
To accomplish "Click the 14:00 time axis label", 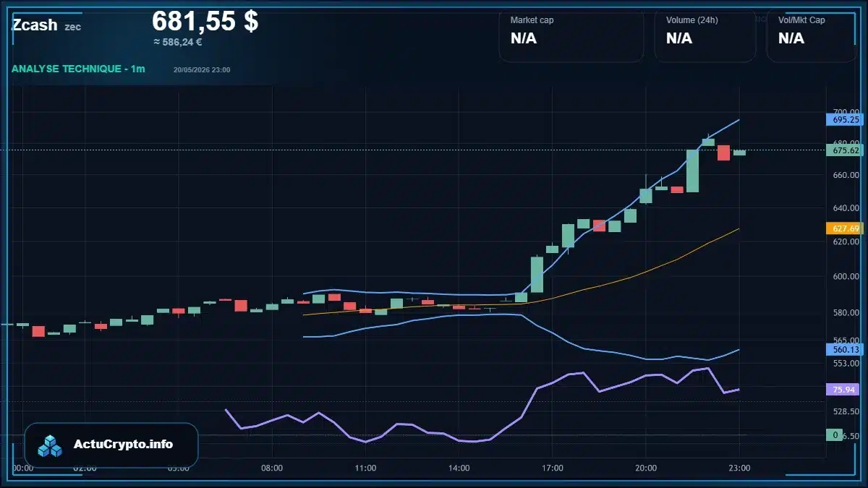I will pyautogui.click(x=459, y=468).
